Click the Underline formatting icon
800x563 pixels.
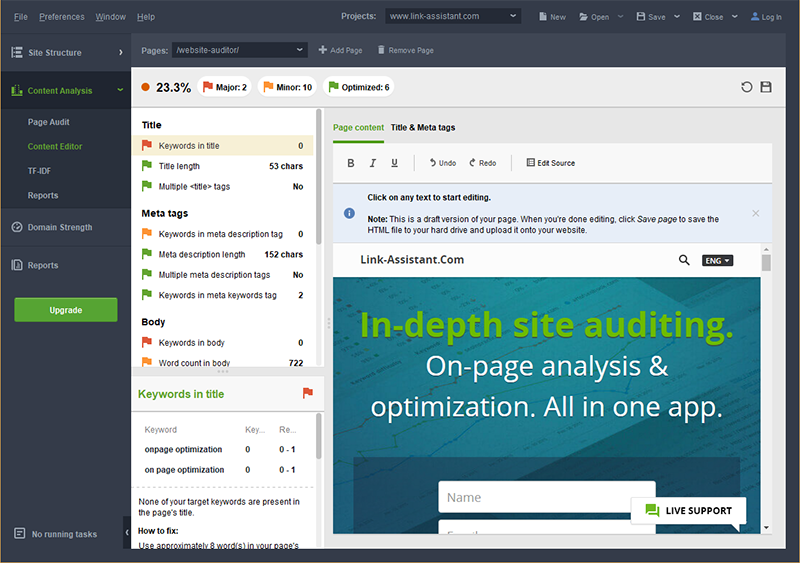394,163
